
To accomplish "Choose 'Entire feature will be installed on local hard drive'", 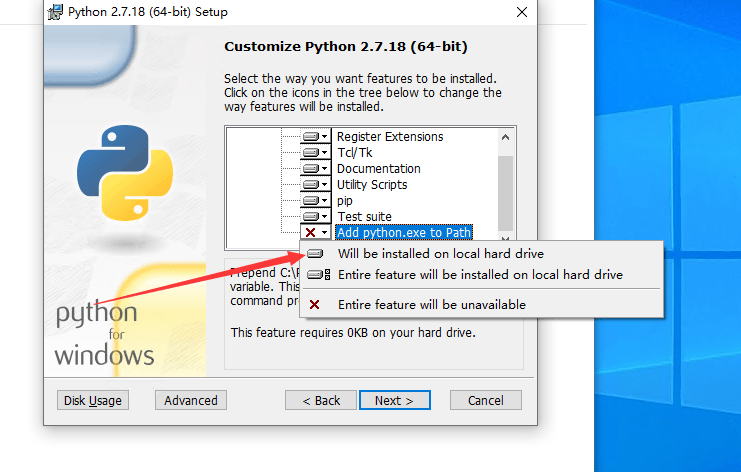I will tap(481, 275).
